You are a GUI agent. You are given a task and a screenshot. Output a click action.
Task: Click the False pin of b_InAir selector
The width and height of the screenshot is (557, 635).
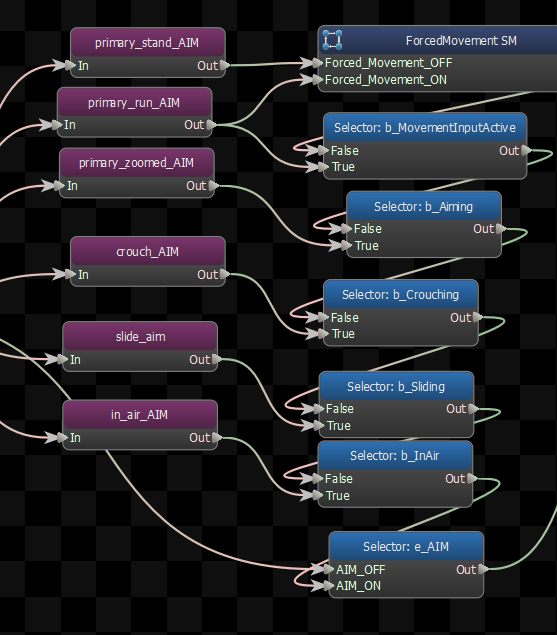tap(318, 479)
